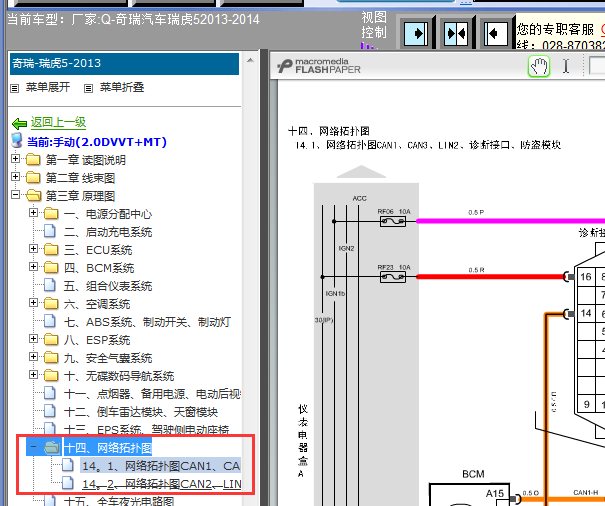Click RF06 10A fuse symbol in diagram
The image size is (605, 506).
[x=393, y=222]
